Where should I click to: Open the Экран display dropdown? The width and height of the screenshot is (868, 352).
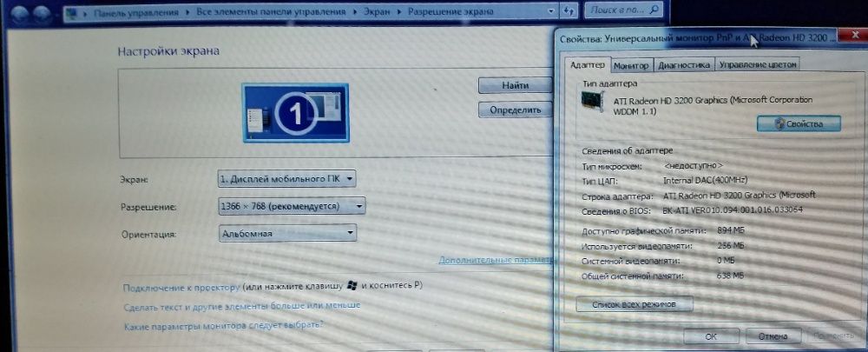pyautogui.click(x=286, y=180)
